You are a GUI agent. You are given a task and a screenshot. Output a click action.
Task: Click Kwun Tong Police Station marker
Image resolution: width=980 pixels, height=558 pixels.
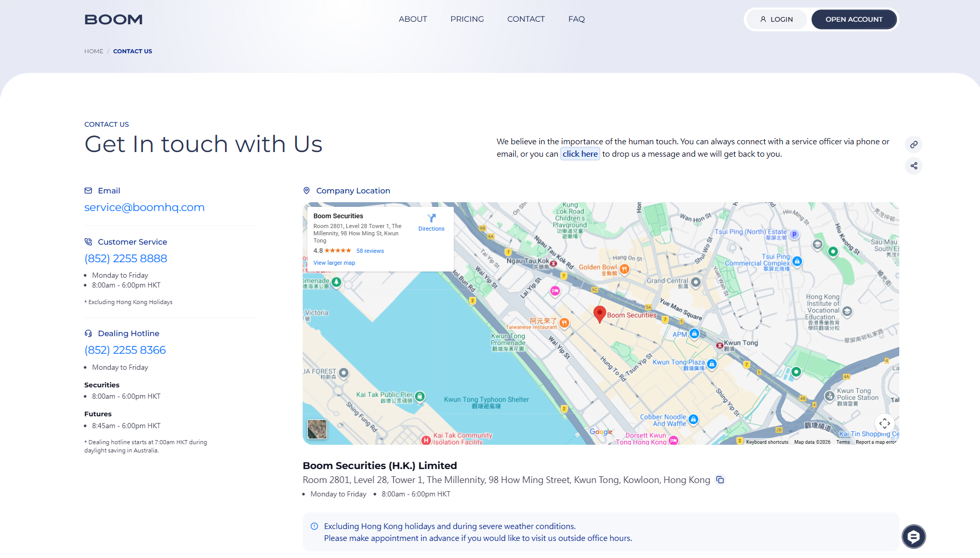829,396
